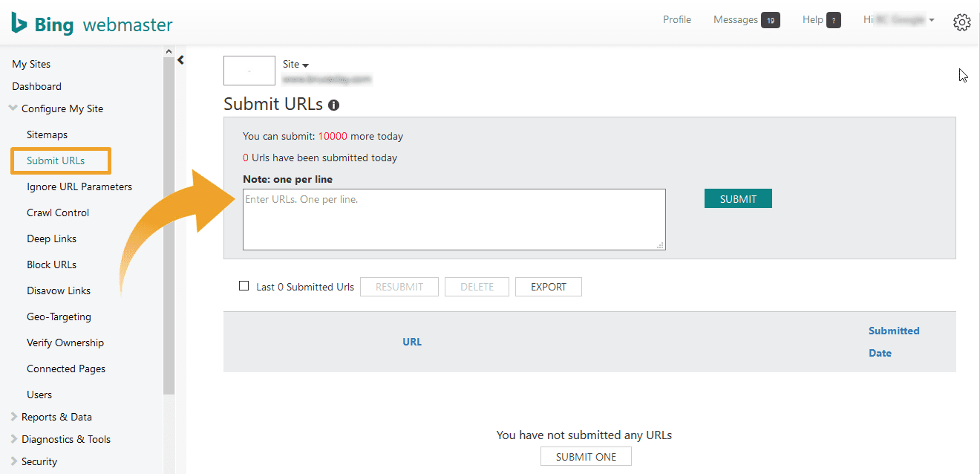Click the Submit URLs info icon
980x474 pixels.
[x=333, y=105]
